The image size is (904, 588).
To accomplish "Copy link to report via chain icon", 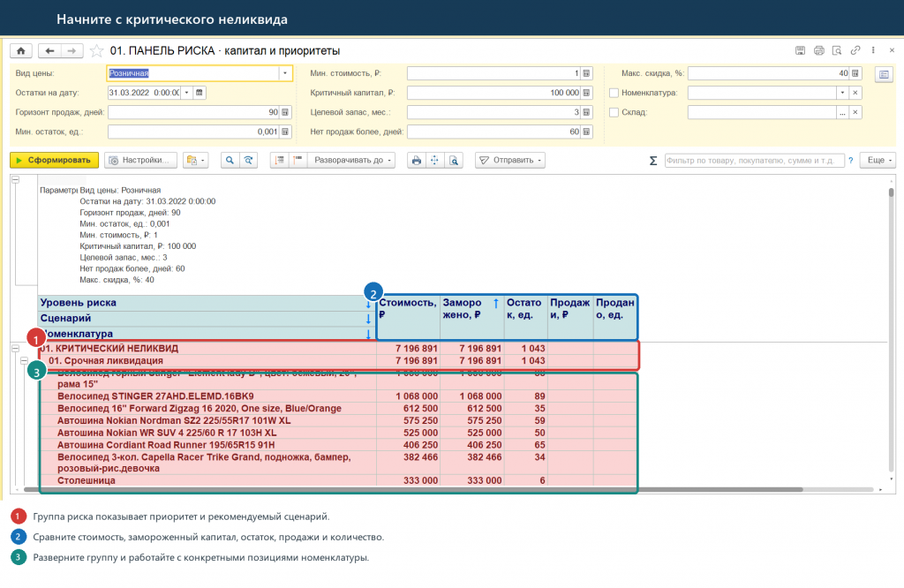I will pyautogui.click(x=855, y=50).
